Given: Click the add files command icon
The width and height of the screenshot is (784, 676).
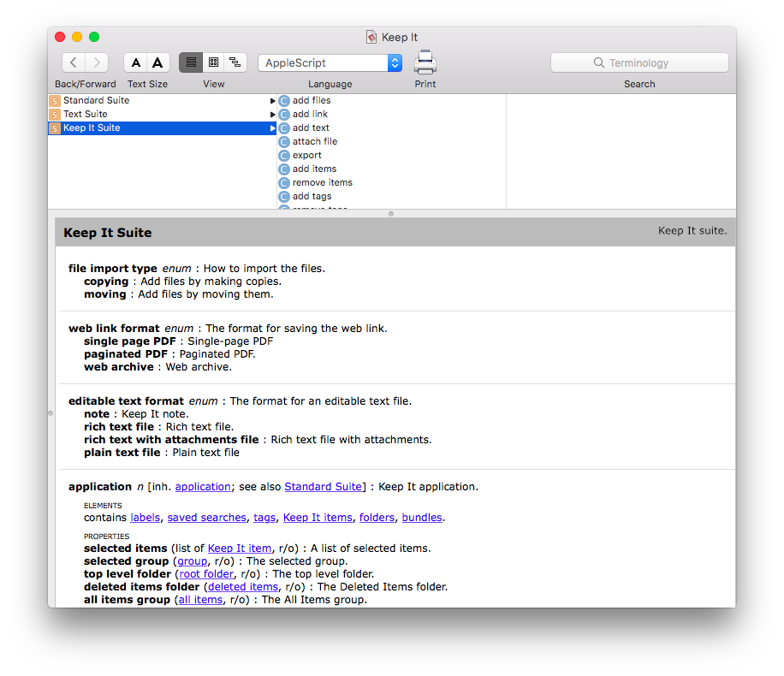Looking at the screenshot, I should [284, 101].
